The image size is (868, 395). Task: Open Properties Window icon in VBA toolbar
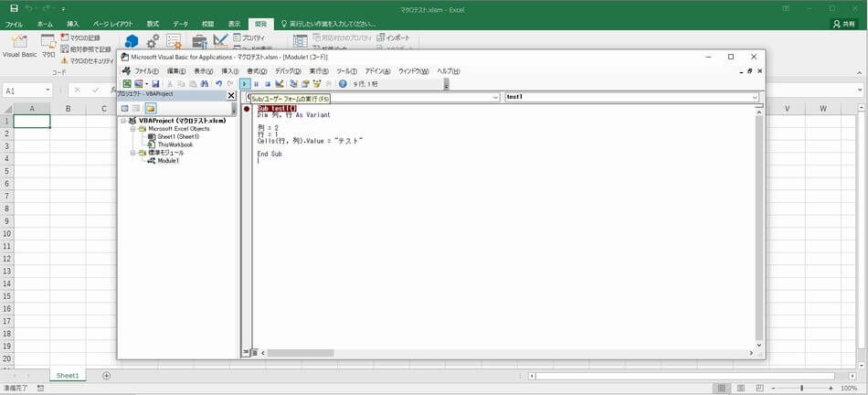(x=305, y=83)
